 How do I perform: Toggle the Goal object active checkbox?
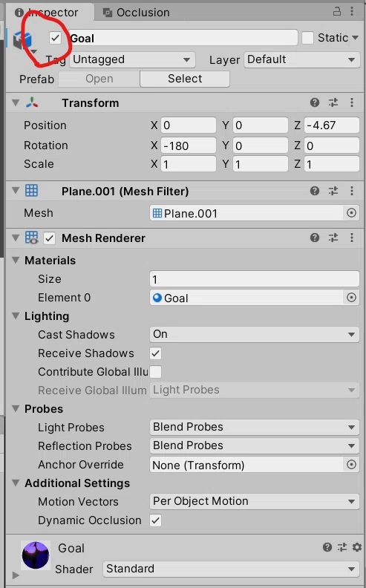coord(56,38)
